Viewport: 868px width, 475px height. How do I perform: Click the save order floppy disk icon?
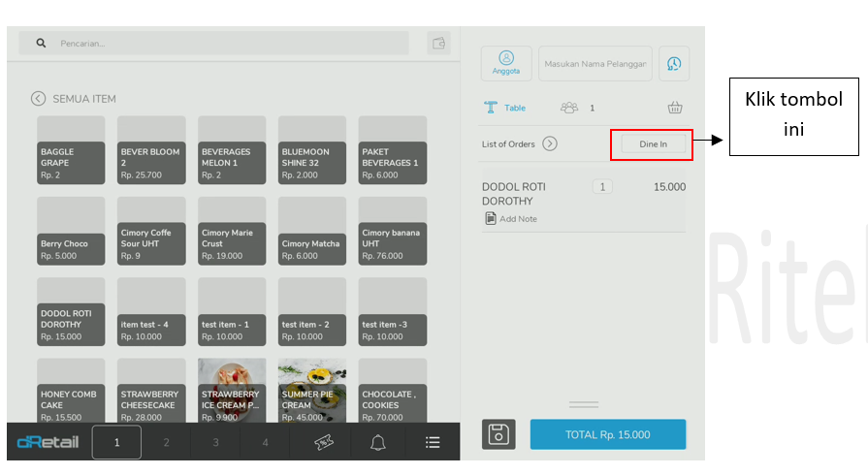click(x=498, y=434)
